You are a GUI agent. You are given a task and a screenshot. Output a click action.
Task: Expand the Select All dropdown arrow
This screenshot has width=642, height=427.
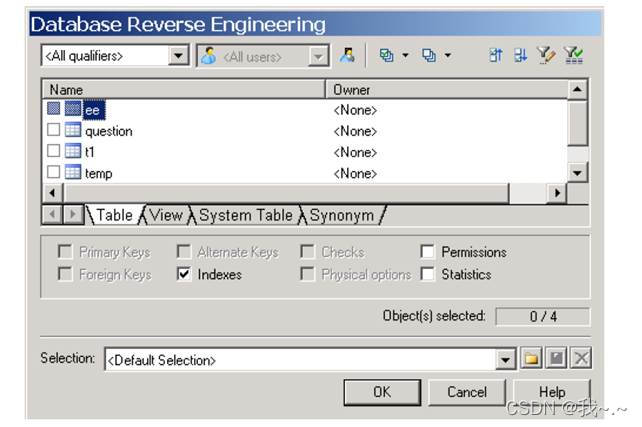(405, 55)
